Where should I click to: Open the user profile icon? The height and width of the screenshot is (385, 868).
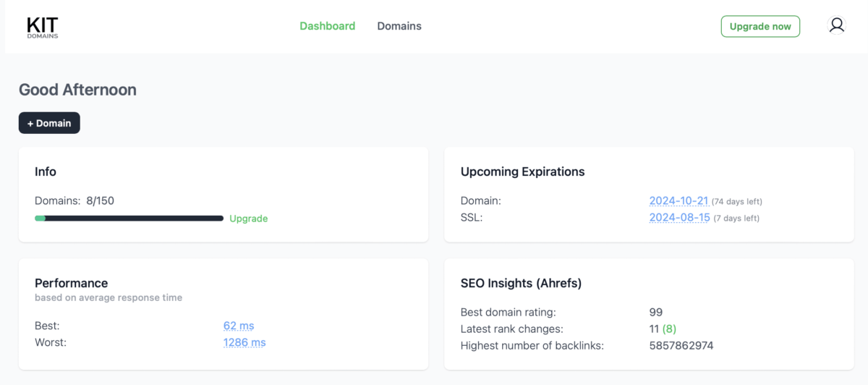click(x=836, y=26)
